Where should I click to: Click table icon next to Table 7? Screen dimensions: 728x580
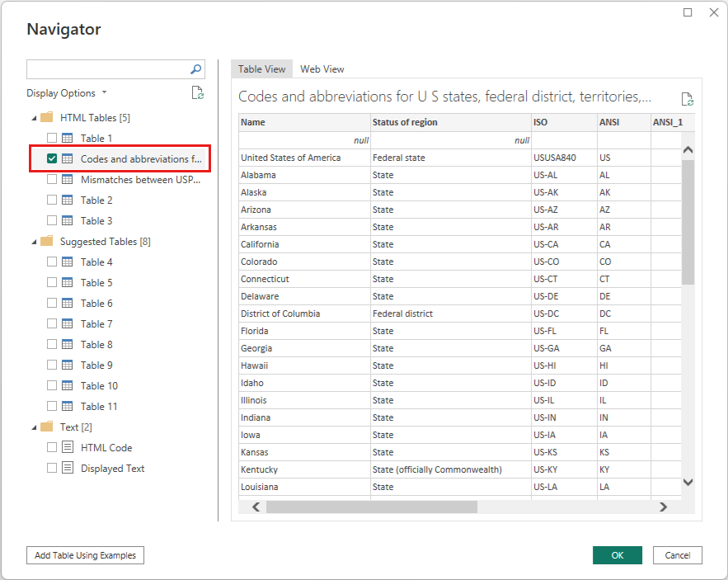click(x=68, y=323)
